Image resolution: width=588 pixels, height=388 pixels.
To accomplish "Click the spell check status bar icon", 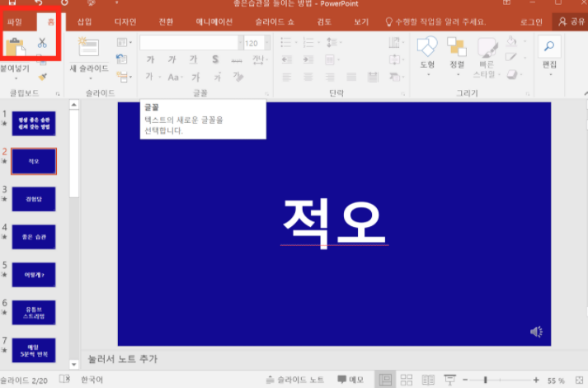I will pyautogui.click(x=64, y=379).
